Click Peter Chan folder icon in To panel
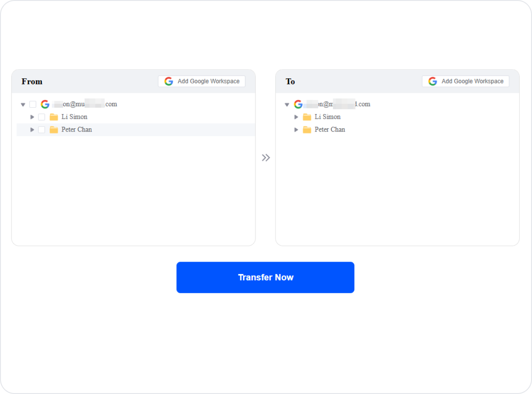Screen dimensions: 532x394 pos(307,130)
